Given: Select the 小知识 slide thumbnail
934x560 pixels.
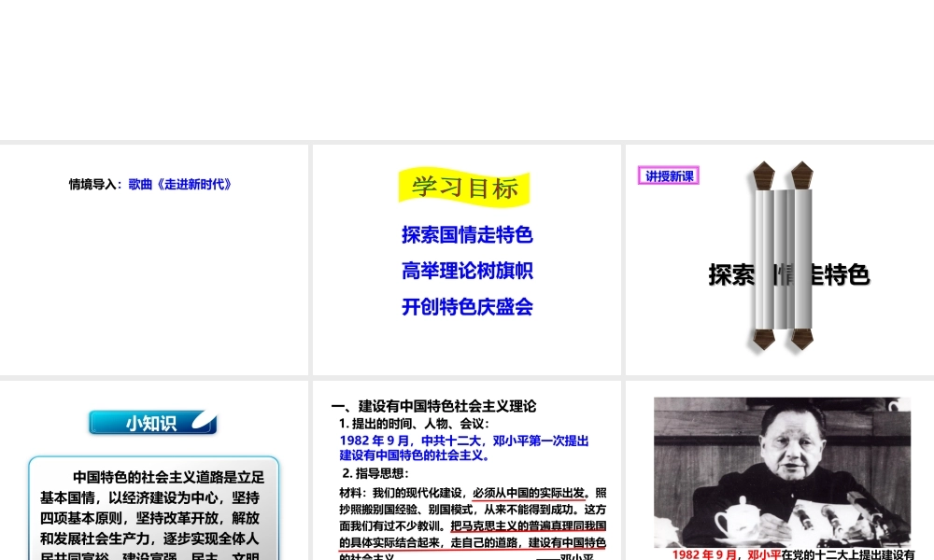Looking at the screenshot, I should (x=154, y=470).
